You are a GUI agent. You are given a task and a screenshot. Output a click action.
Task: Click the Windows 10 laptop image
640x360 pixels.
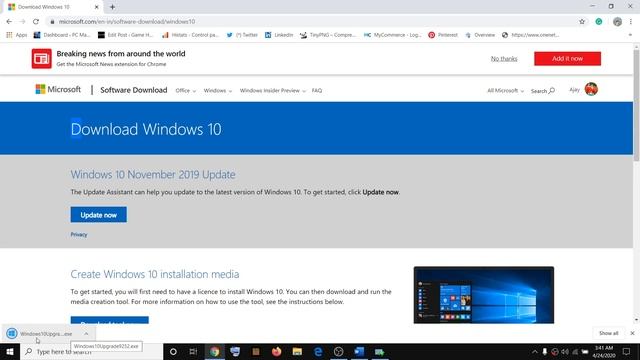484,295
